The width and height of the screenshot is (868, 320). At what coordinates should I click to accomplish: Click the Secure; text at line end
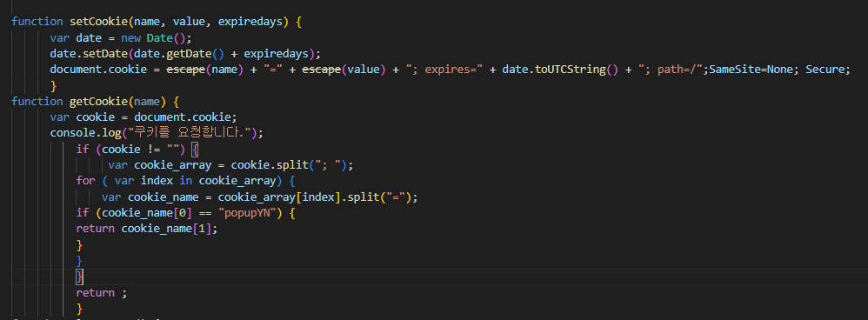pos(828,70)
